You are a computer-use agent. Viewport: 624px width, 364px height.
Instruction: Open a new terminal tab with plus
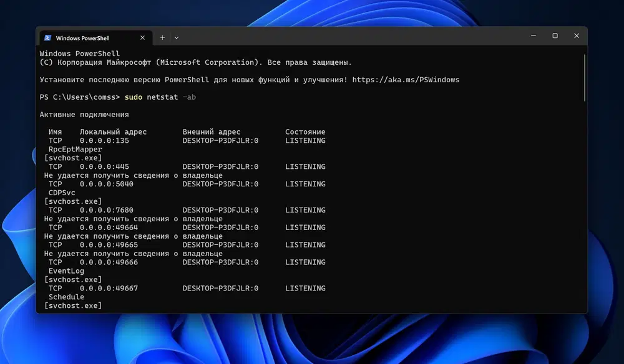pyautogui.click(x=162, y=38)
